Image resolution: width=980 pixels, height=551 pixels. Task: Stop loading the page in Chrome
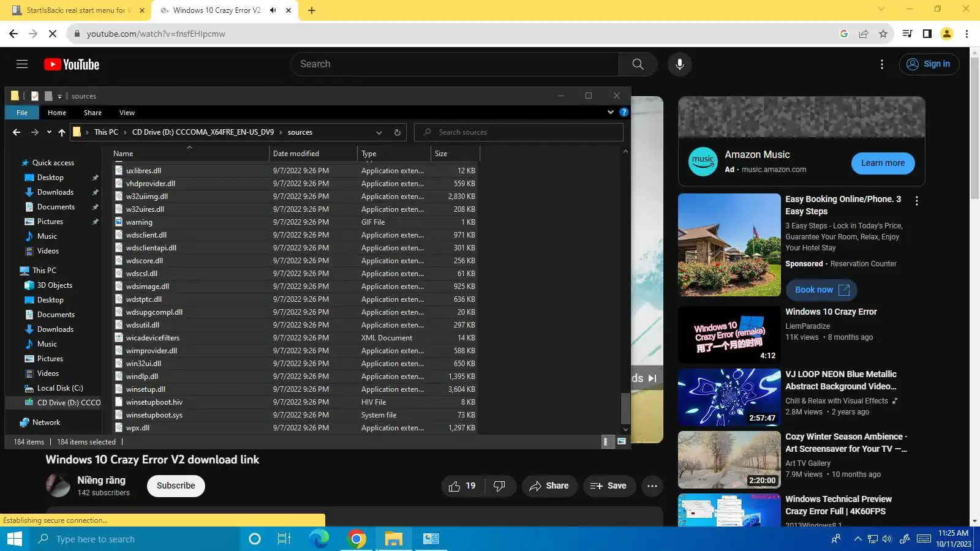click(53, 34)
